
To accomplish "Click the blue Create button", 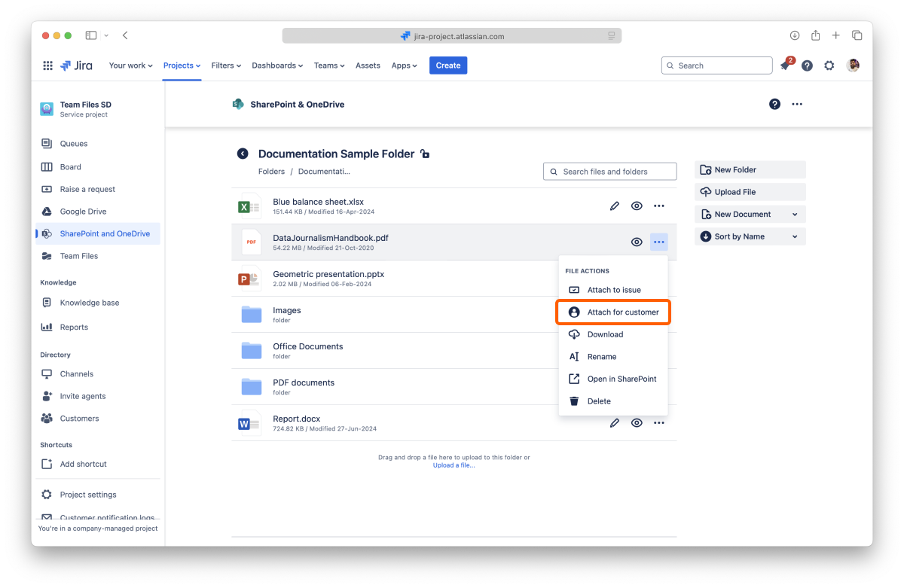I will point(448,66).
